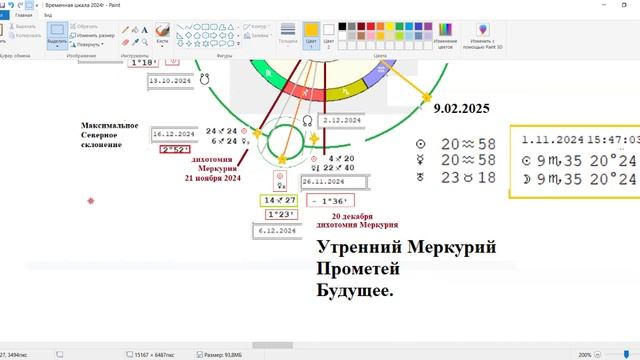
Task: Select the Fill with color bucket tool
Action: [x=135, y=30]
